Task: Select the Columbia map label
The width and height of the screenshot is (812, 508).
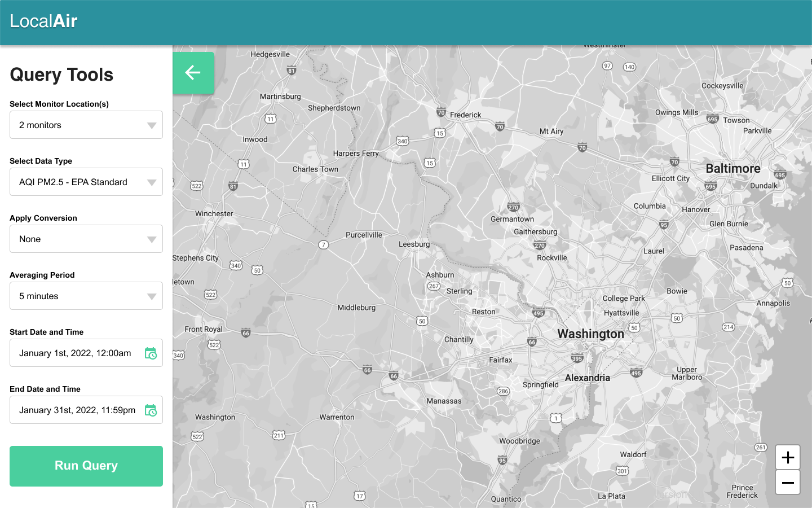Action: [650, 207]
